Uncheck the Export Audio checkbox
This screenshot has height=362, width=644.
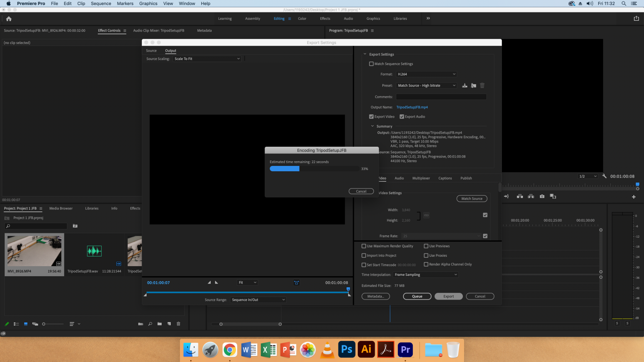point(401,116)
